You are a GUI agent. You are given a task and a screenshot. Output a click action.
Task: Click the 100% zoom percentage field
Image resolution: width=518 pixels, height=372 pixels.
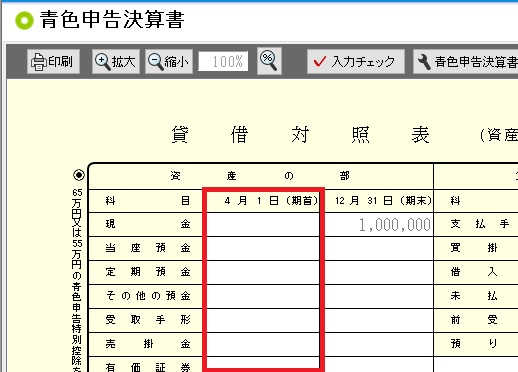(223, 61)
